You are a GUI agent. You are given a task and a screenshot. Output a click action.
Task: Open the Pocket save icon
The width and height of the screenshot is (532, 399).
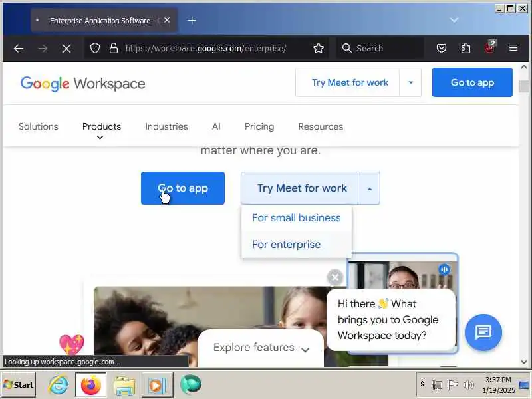(x=441, y=48)
